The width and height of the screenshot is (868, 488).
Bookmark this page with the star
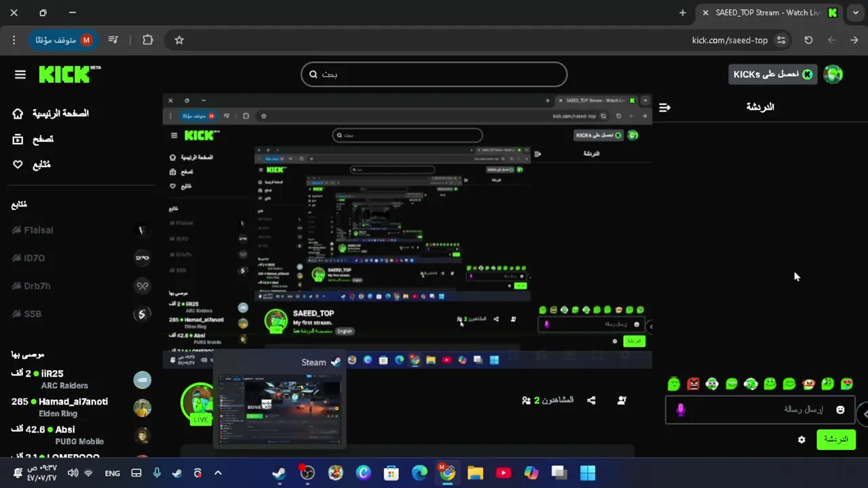point(179,40)
